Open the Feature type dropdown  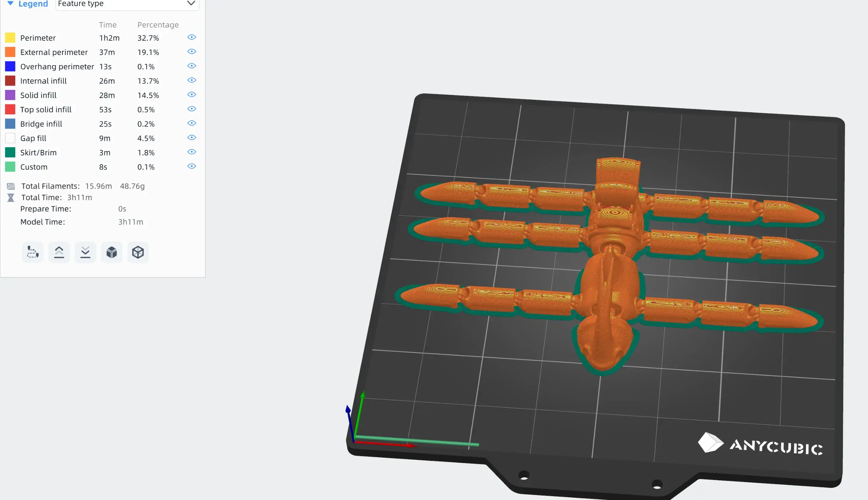pyautogui.click(x=127, y=4)
